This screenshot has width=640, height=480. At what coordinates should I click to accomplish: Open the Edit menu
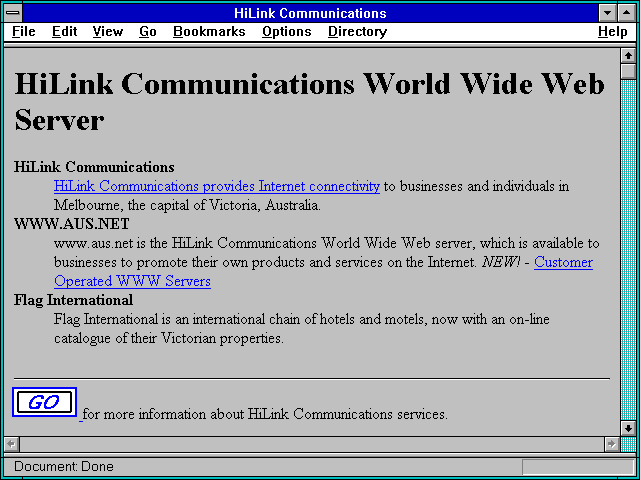click(x=64, y=32)
